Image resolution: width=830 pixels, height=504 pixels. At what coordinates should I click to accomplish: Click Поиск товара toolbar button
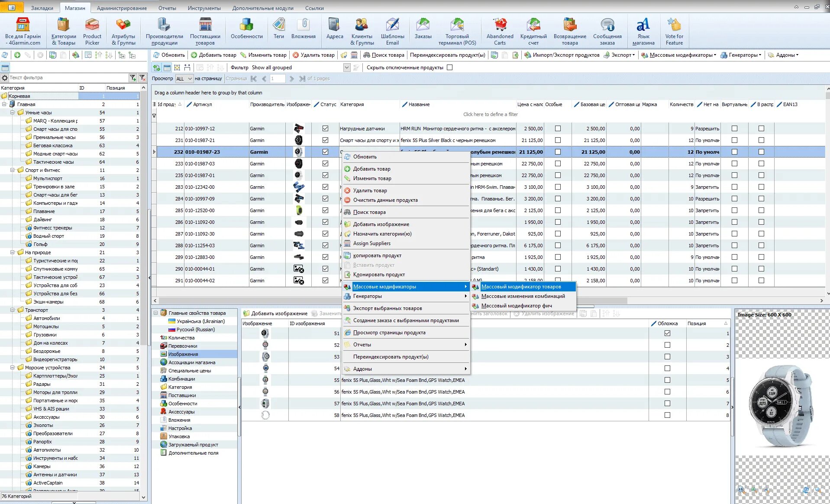[384, 55]
